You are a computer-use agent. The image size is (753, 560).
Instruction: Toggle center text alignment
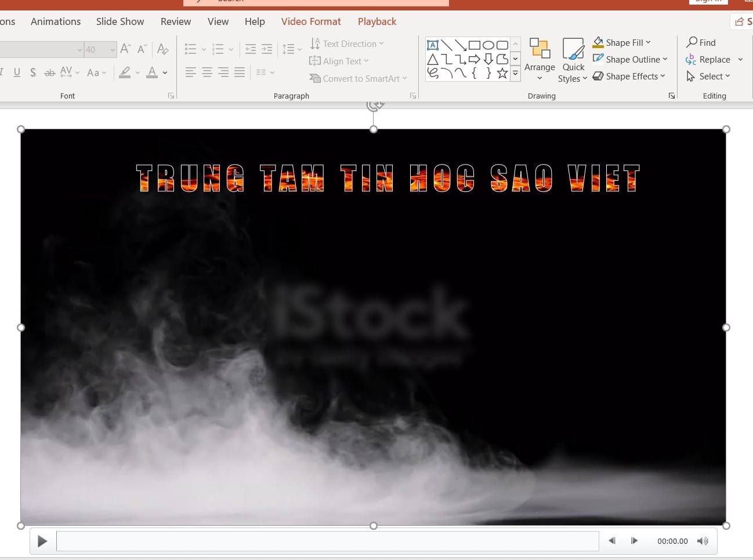[207, 72]
